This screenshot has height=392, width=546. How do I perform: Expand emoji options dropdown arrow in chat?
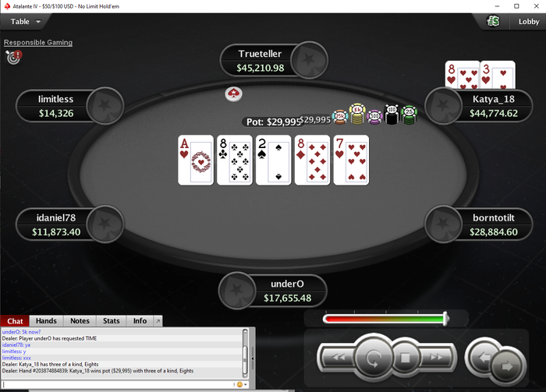(x=246, y=384)
